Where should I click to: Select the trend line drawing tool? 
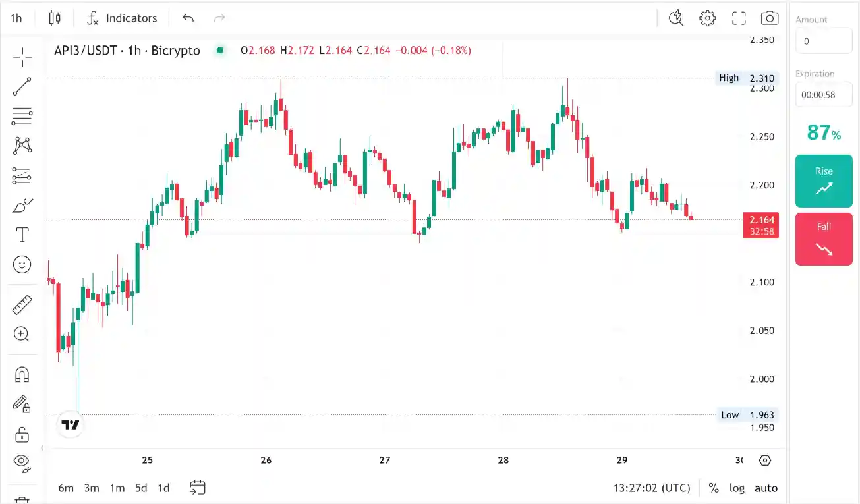point(22,86)
